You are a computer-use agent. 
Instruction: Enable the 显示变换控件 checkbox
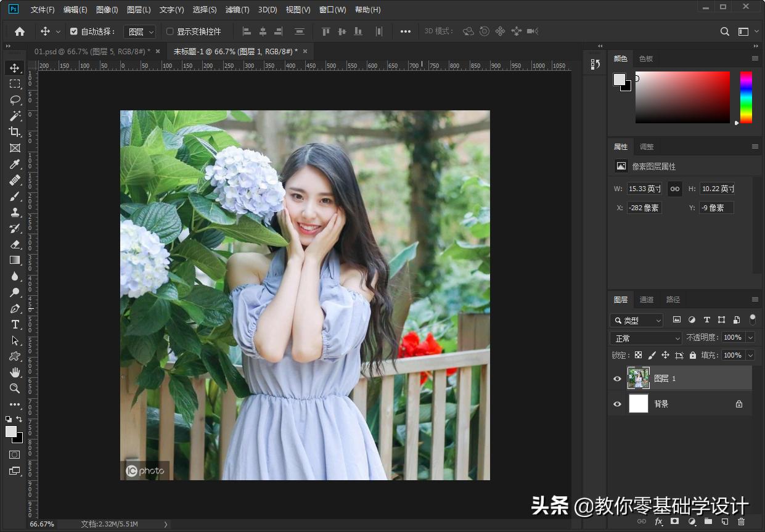tap(170, 31)
